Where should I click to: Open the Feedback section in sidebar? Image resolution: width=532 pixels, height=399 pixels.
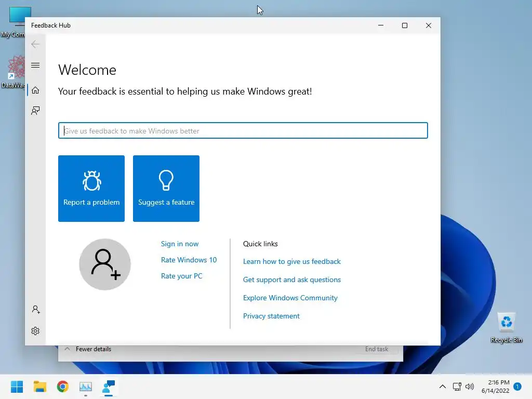click(35, 111)
